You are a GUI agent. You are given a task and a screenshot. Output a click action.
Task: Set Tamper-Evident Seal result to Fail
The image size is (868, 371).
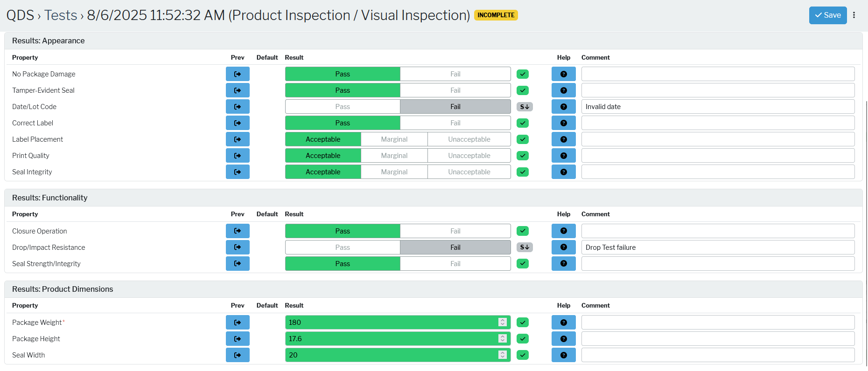(x=455, y=90)
